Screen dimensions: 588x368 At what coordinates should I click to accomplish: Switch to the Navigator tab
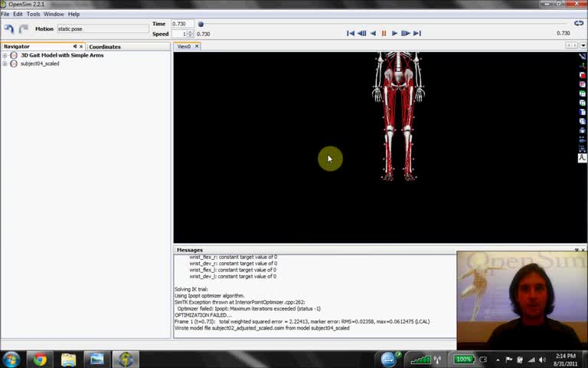[17, 47]
